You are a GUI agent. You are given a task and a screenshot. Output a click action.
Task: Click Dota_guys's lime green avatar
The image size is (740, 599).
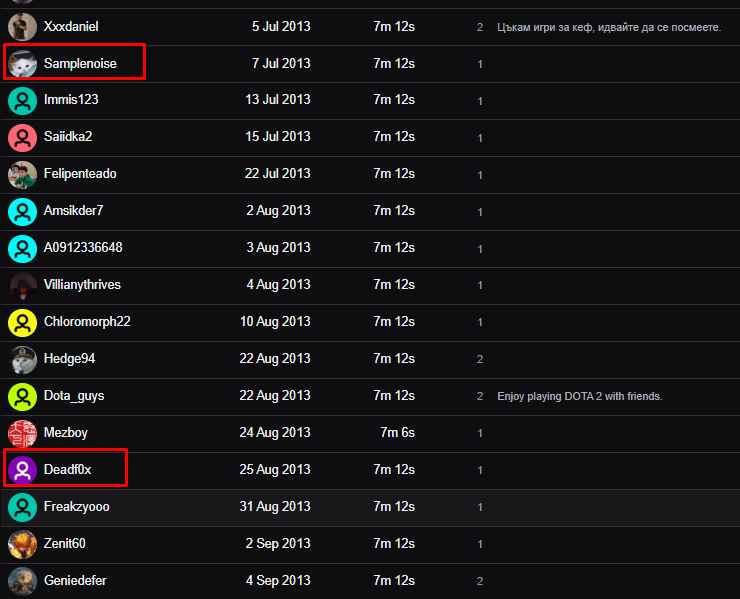(x=22, y=396)
